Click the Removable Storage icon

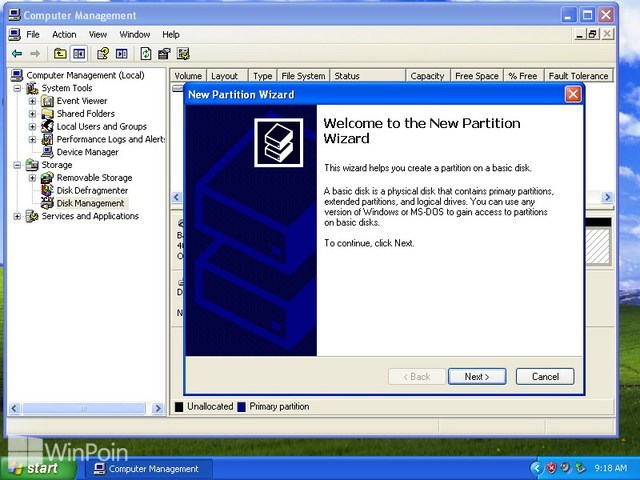click(47, 178)
